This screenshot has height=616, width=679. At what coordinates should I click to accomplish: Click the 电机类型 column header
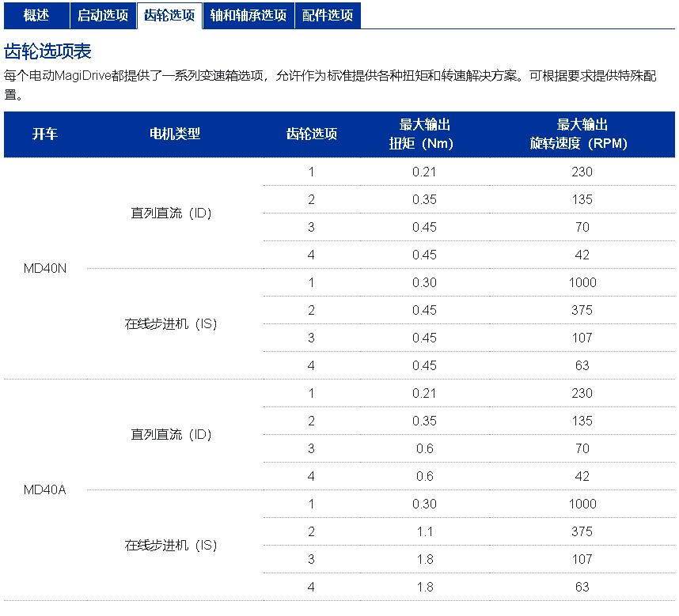point(175,134)
